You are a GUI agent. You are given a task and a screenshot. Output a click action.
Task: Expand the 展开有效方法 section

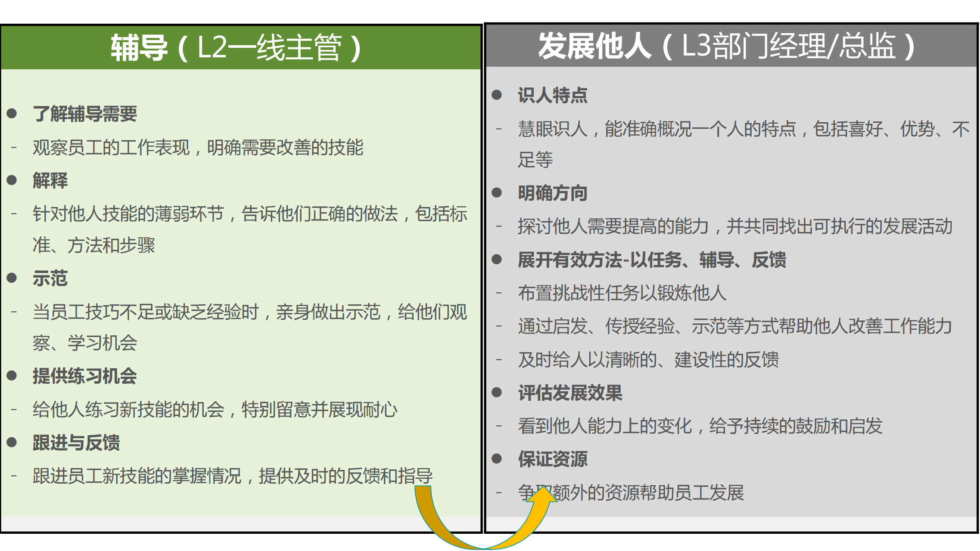click(x=652, y=260)
